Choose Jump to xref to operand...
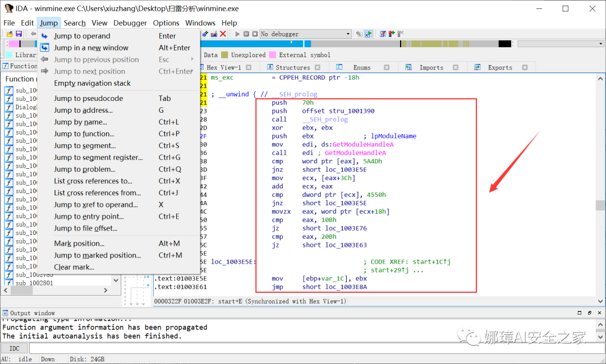Viewport: 606px width, 364px height. click(x=118, y=204)
